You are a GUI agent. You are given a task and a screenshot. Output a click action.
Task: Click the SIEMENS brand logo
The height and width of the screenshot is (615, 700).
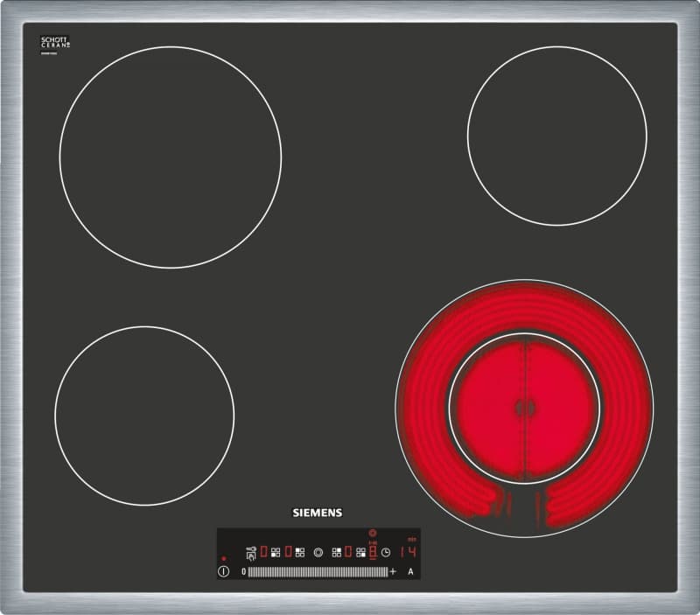[x=318, y=513]
